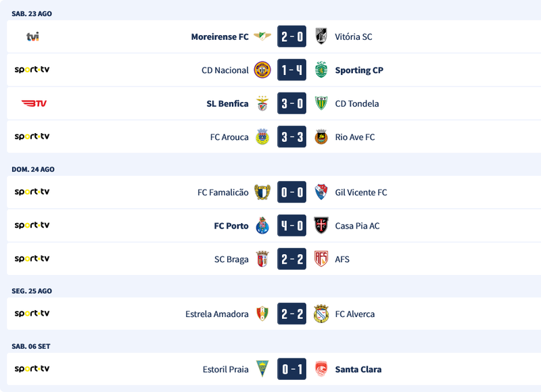Open the 4-0 Porto vs Casa Pia score
The image size is (541, 392).
(x=291, y=226)
